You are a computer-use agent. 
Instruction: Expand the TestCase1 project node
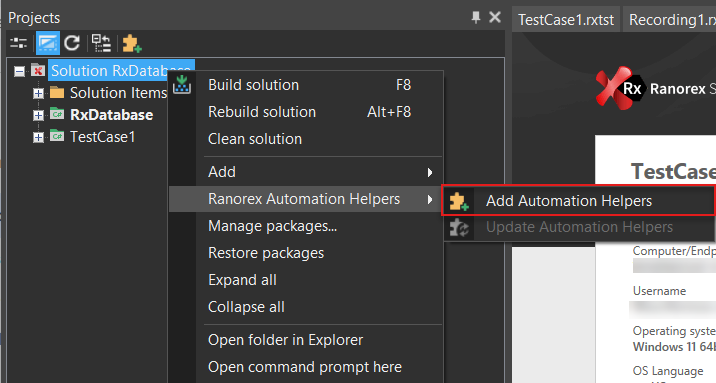coord(38,137)
